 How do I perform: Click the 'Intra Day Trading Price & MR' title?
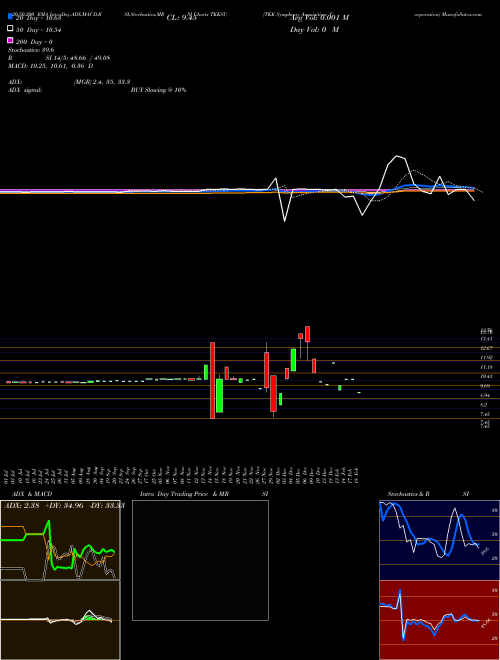click(184, 494)
